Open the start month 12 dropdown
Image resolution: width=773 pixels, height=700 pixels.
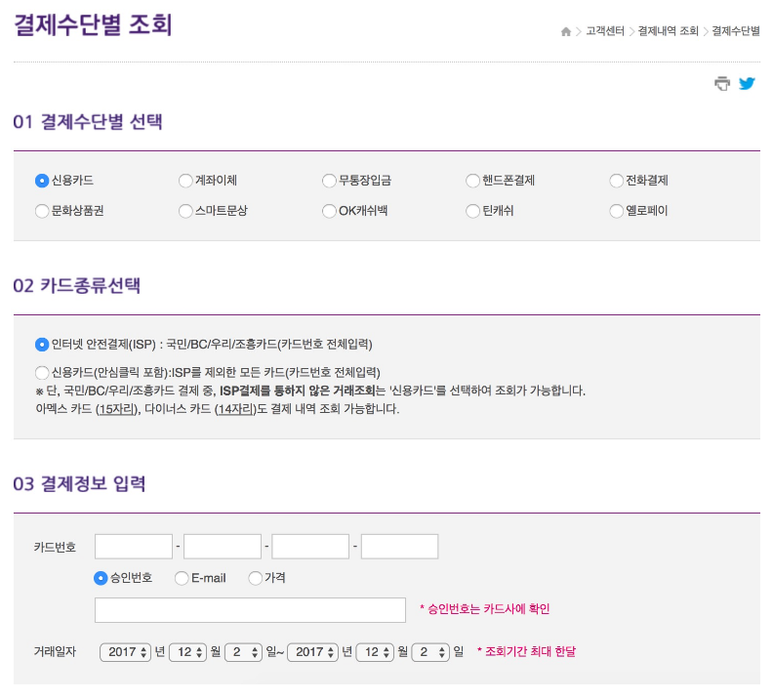pos(187,653)
